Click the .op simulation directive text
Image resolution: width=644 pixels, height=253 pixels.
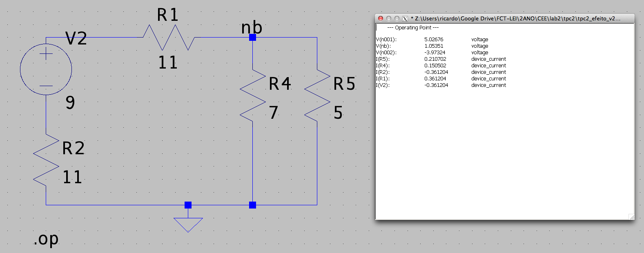click(46, 239)
